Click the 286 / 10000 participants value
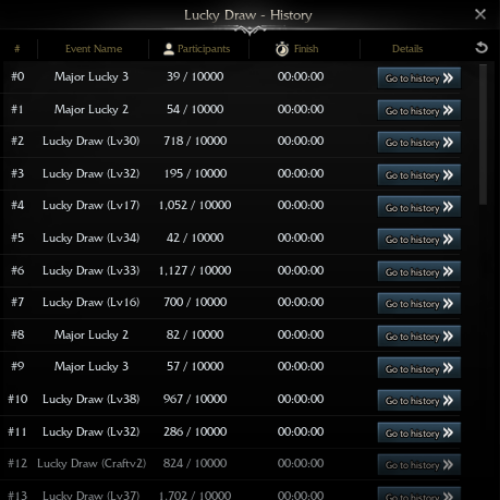Screen dimensions: 500x500 [x=195, y=432]
